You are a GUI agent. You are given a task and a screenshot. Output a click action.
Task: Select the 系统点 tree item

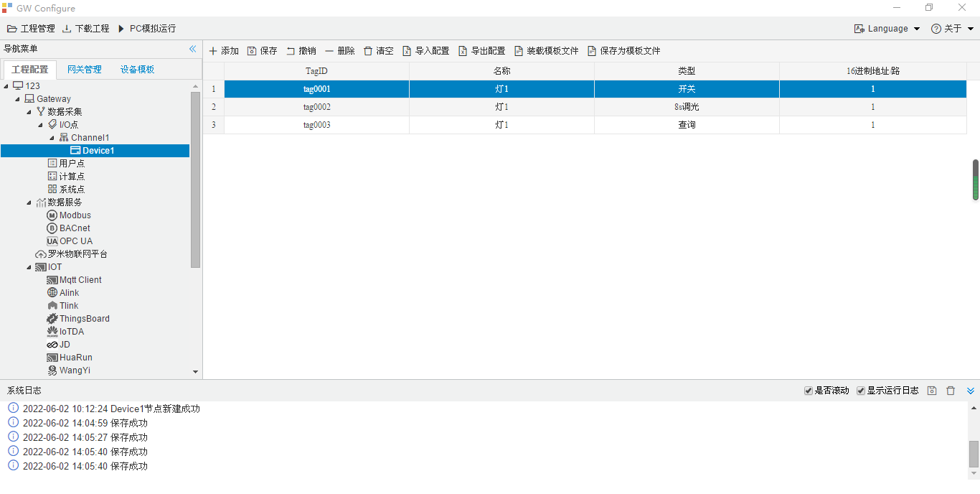click(66, 190)
